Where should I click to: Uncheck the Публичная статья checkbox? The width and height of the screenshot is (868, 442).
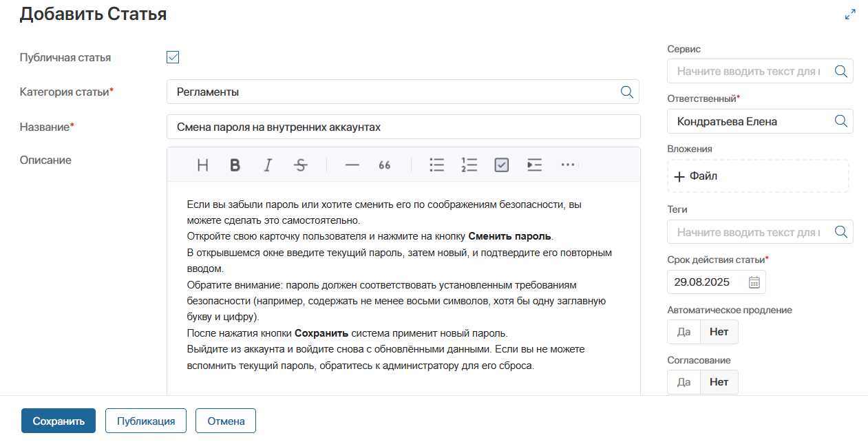172,57
